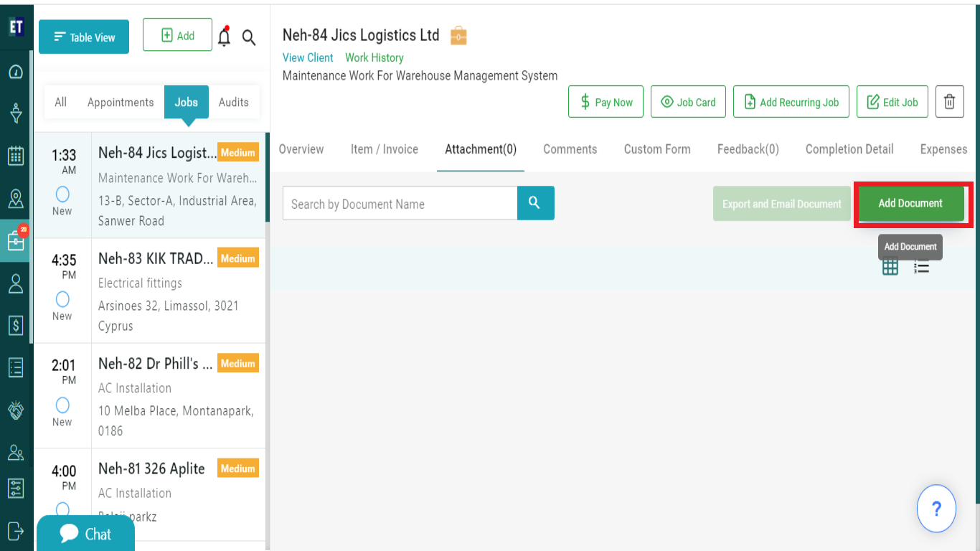980x551 pixels.
Task: Click the green Add button
Action: pos(178,35)
